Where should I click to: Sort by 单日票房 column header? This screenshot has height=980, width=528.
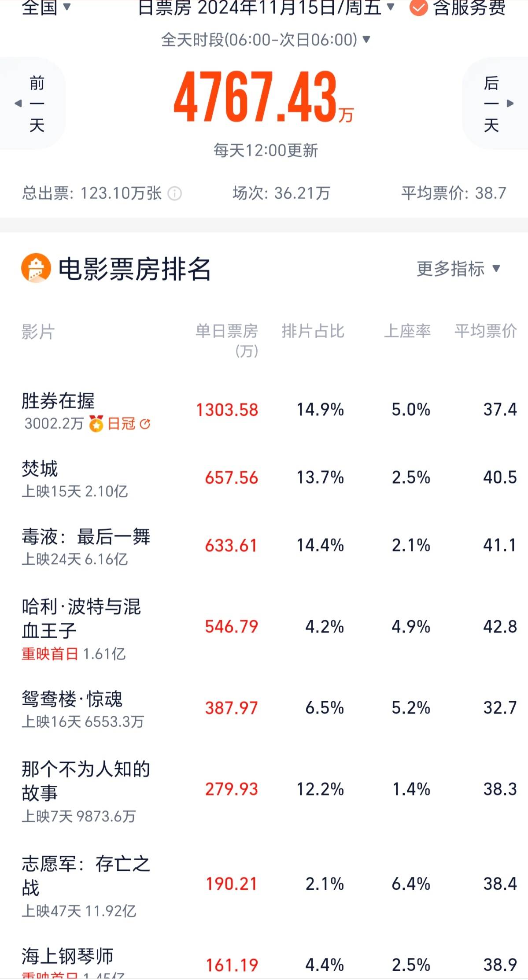(227, 339)
